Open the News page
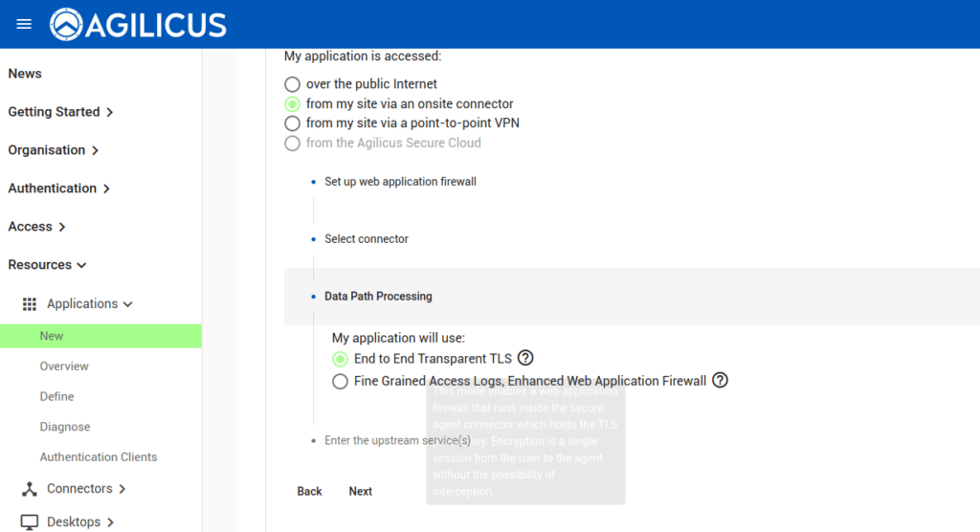 click(x=25, y=74)
